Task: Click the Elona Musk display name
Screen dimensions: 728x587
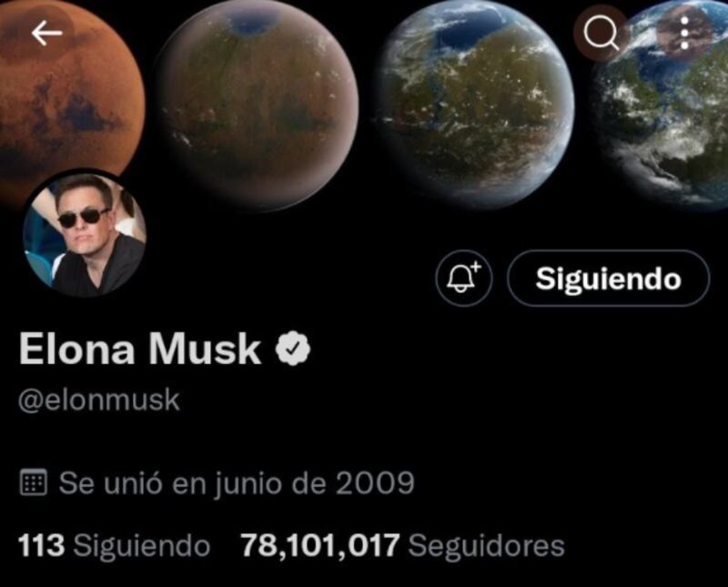Action: tap(140, 349)
